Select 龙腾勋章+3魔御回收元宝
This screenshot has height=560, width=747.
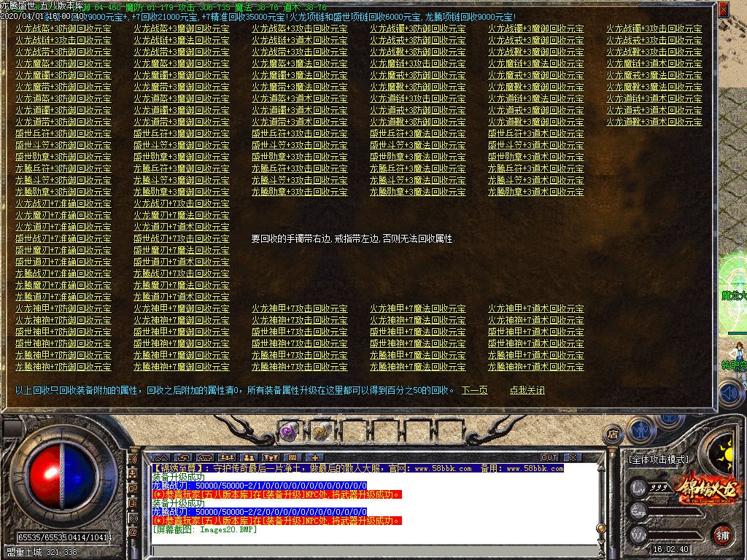pyautogui.click(x=181, y=192)
